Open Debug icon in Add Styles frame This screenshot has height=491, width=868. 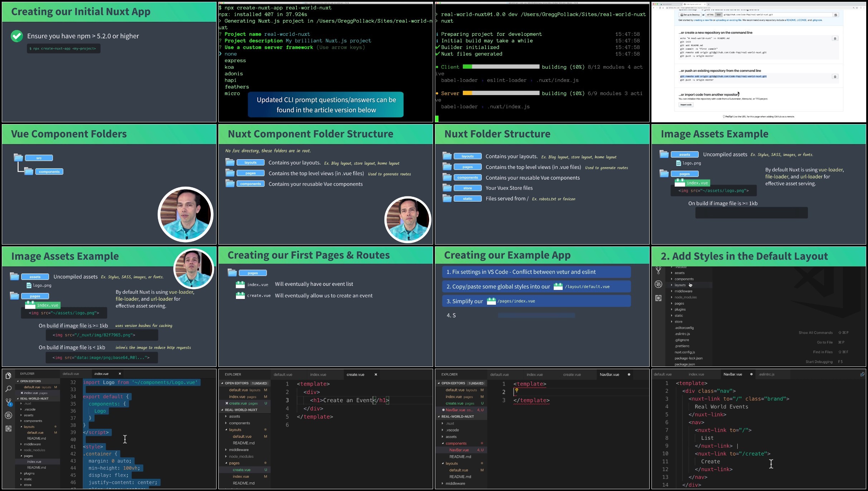coord(658,284)
